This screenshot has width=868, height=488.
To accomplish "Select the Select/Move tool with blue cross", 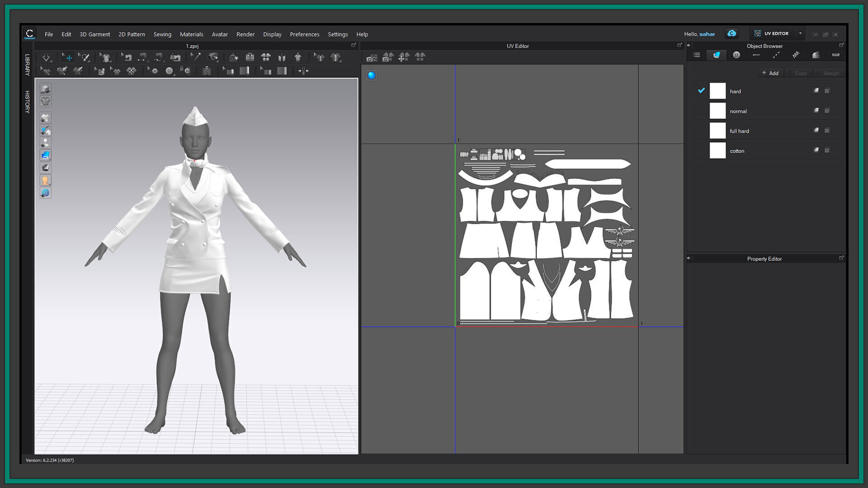I will pyautogui.click(x=67, y=57).
